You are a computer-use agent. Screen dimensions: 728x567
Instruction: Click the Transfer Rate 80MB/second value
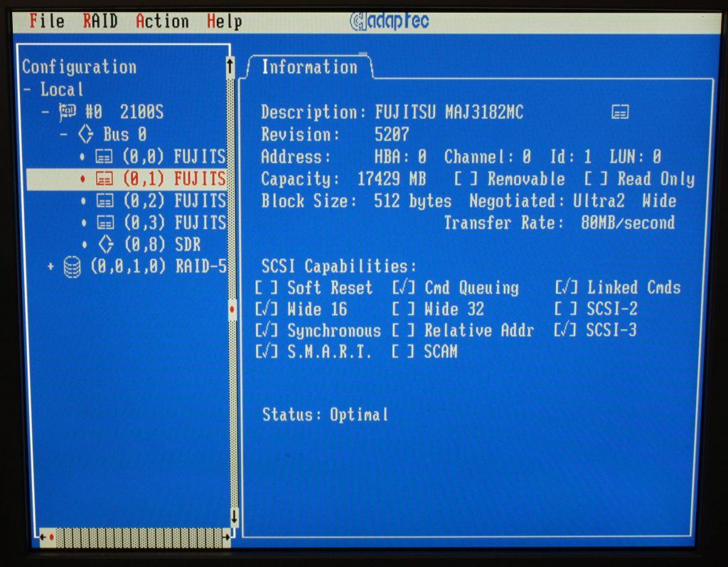pos(628,223)
